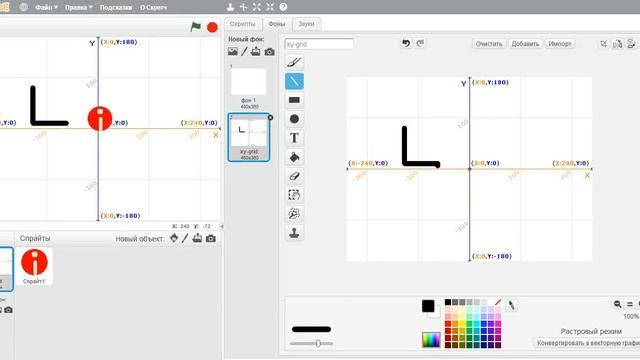Upload backdrop from file
The image size is (640, 360).
pos(256,51)
